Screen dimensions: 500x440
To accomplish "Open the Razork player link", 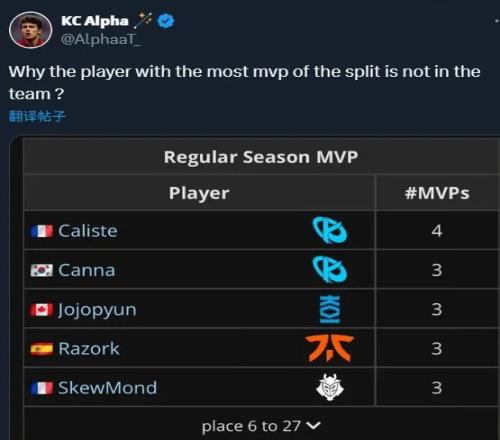I will click(x=89, y=349).
